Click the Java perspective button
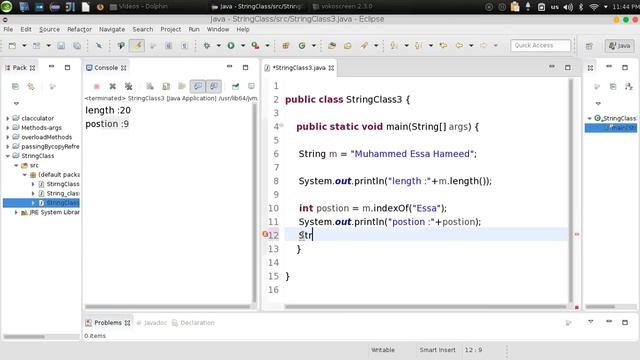This screenshot has height=360, width=640. click(620, 46)
